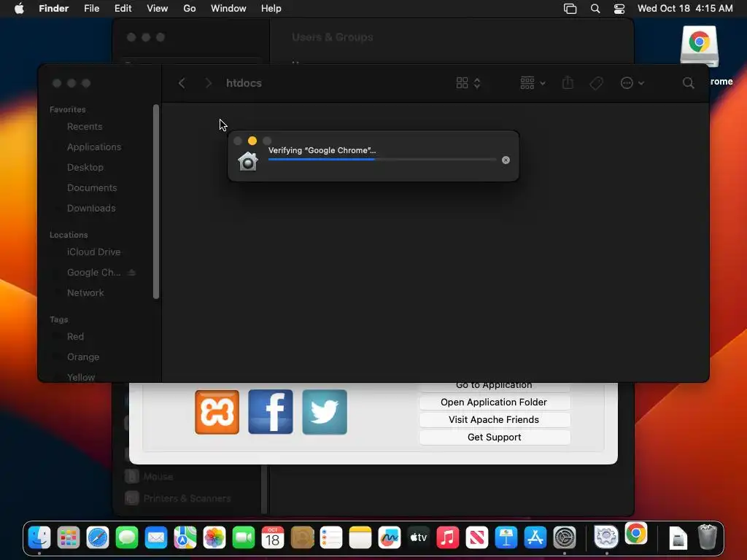Screen dimensions: 747x560
Task: Click the Facebook icon in XAMPP window
Action: [271, 412]
